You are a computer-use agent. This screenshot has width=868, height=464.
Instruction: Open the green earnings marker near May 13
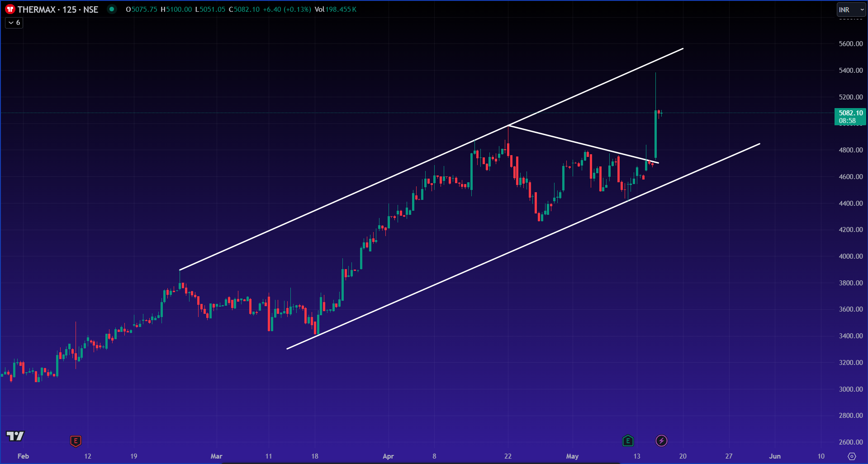(x=628, y=440)
